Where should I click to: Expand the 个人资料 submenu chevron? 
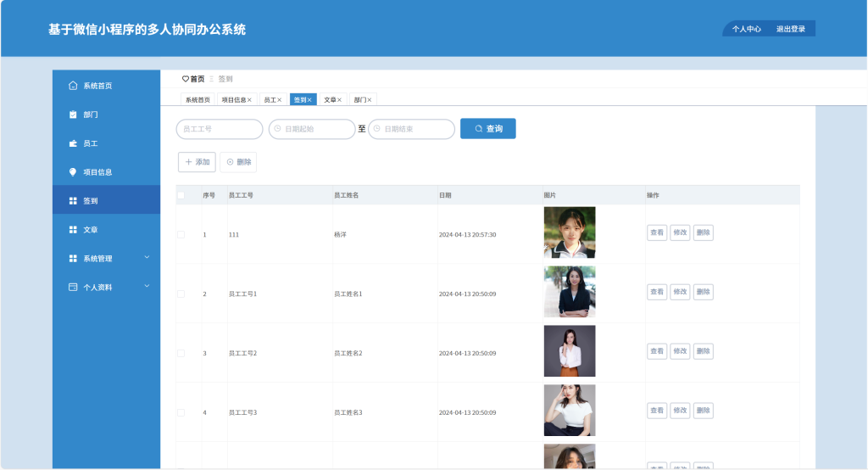147,286
